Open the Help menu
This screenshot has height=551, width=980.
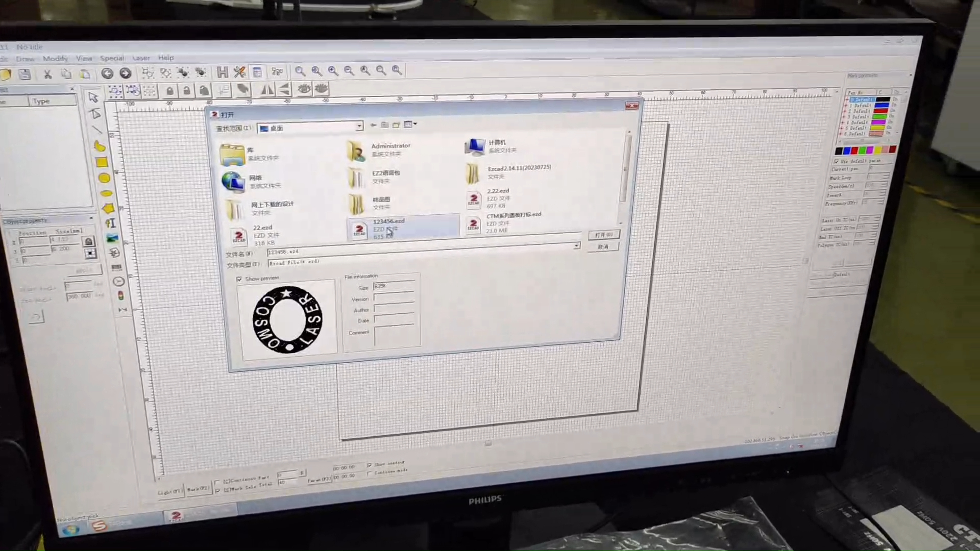pos(166,58)
